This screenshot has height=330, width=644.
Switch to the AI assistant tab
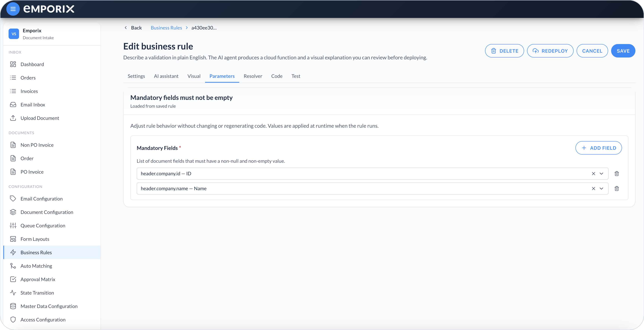click(x=166, y=76)
